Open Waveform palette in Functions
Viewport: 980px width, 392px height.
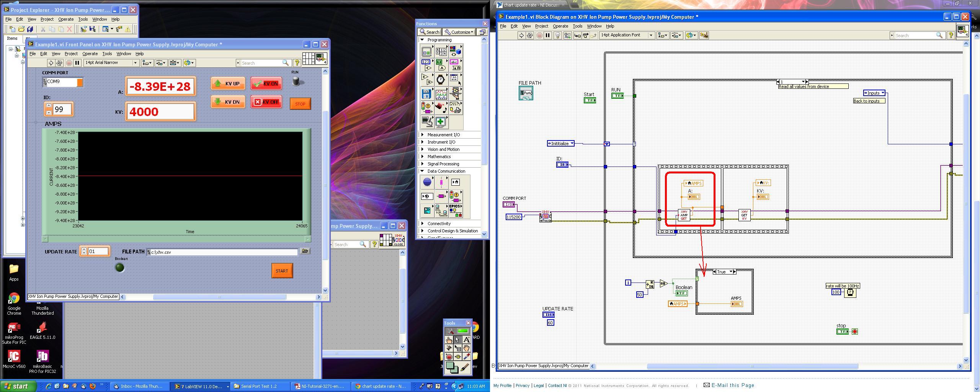(441, 93)
